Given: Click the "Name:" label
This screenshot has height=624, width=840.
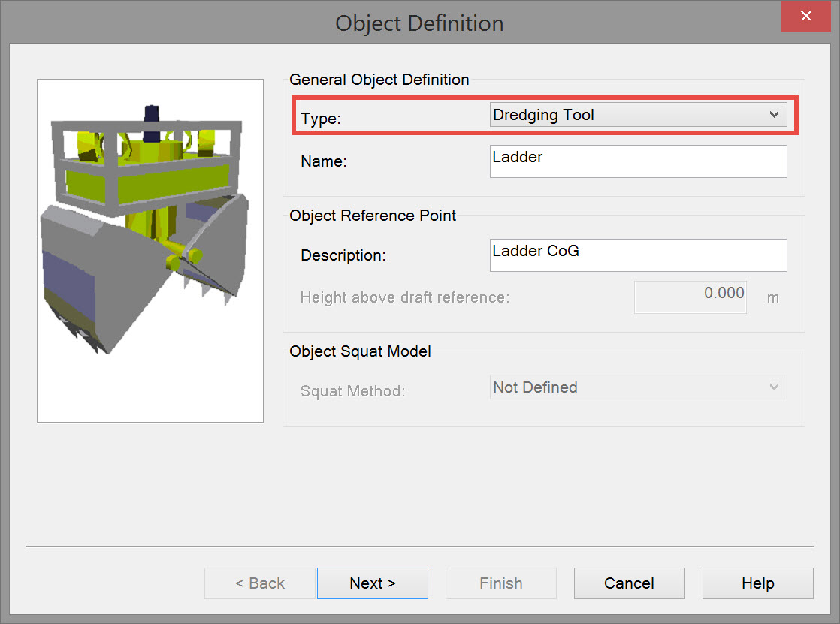Looking at the screenshot, I should 324,161.
